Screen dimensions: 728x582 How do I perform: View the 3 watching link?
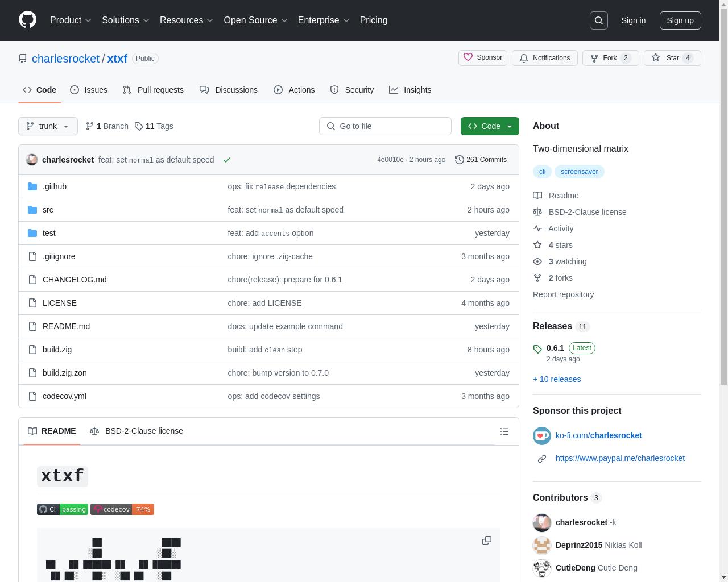[x=560, y=261]
